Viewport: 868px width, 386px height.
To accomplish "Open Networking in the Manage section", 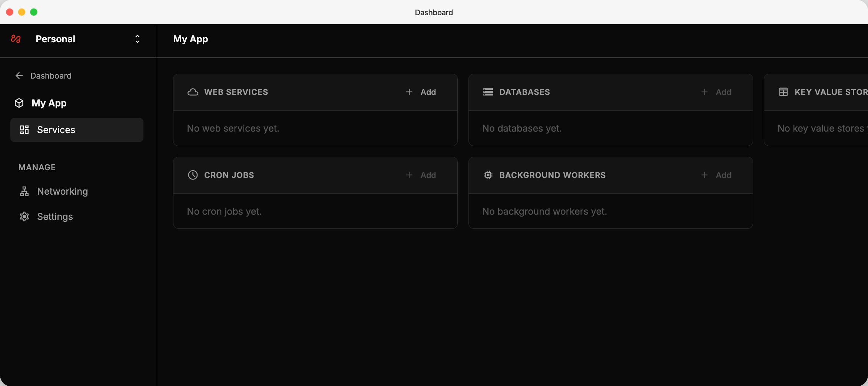I will point(62,191).
